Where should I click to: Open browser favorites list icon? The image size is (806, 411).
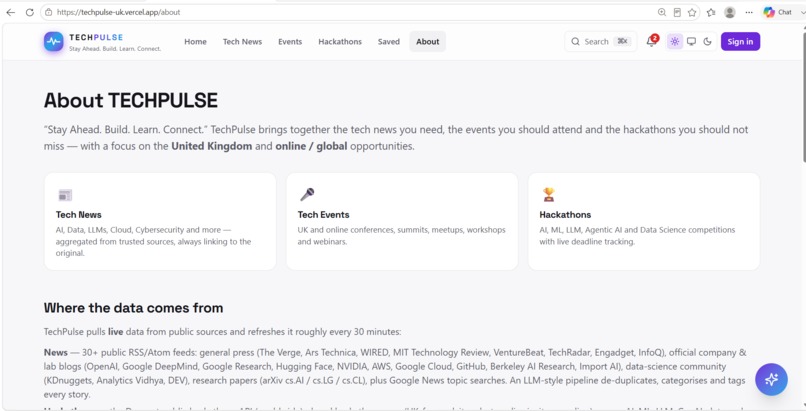click(711, 12)
